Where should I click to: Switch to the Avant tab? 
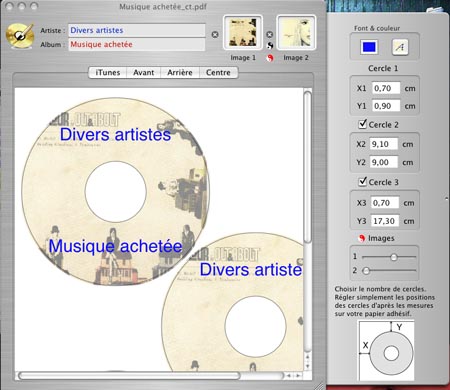(144, 73)
